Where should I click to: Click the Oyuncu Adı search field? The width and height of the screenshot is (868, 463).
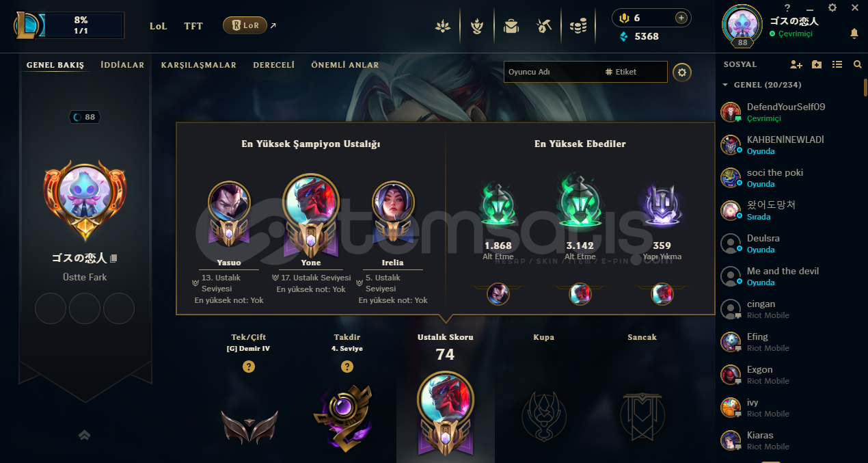click(x=552, y=72)
